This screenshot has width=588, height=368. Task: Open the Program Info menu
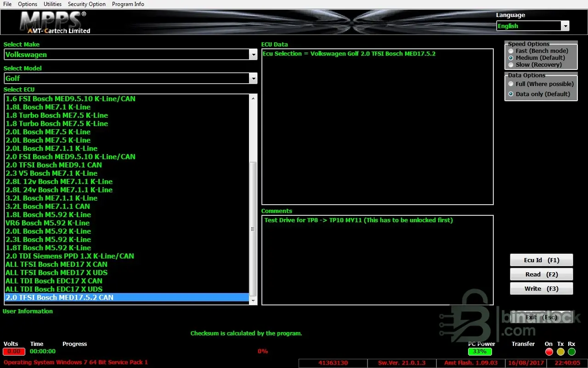coord(128,4)
